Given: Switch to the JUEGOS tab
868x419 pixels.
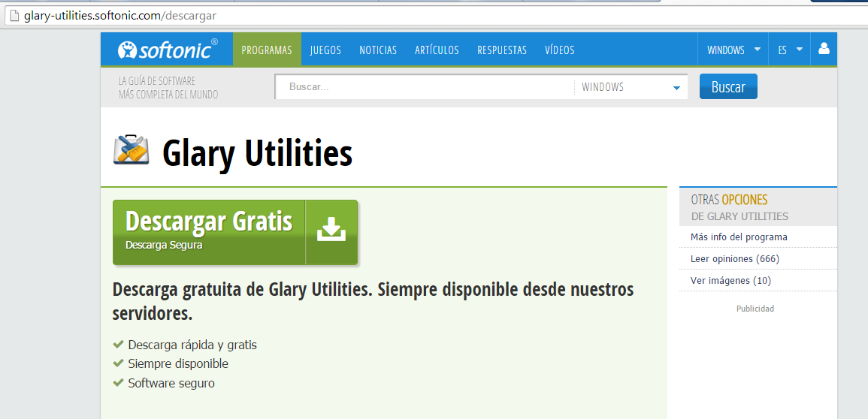Looking at the screenshot, I should pos(325,50).
